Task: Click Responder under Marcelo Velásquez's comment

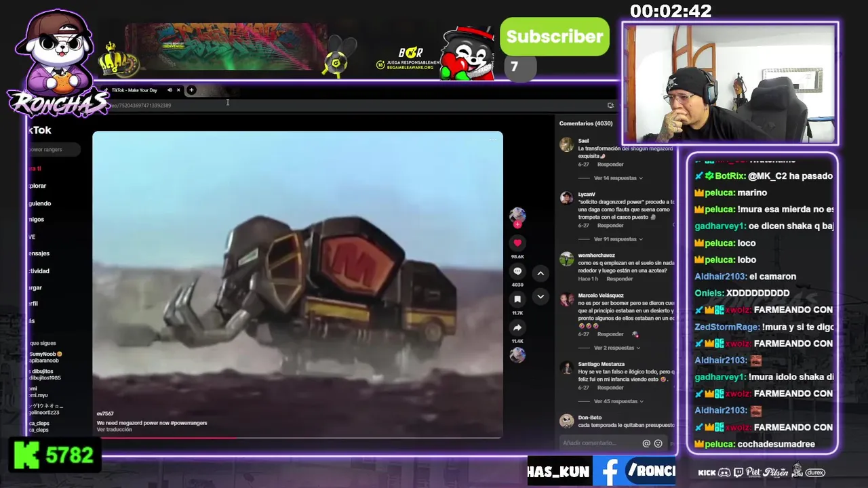Action: (610, 334)
